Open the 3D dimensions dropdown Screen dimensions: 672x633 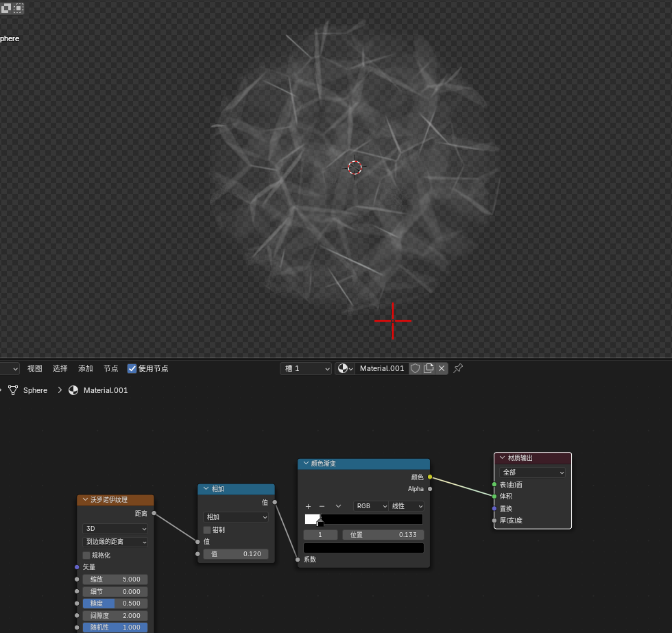(x=115, y=529)
